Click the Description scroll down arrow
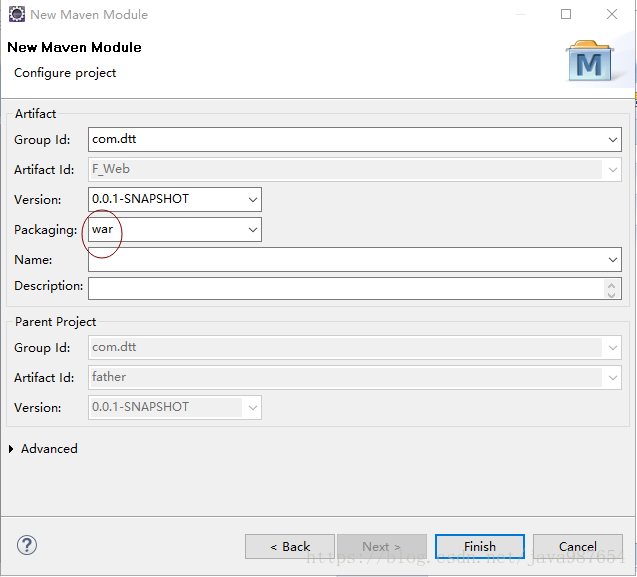 click(x=611, y=294)
